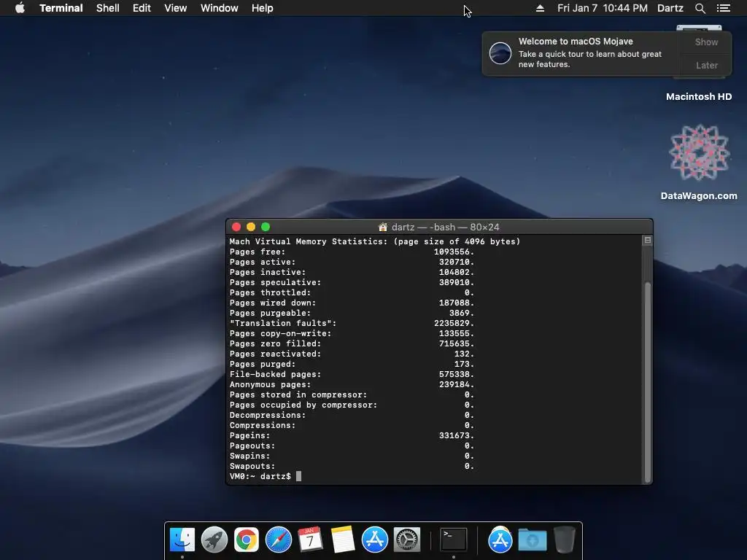
Task: Open the Shell menu
Action: pos(108,8)
